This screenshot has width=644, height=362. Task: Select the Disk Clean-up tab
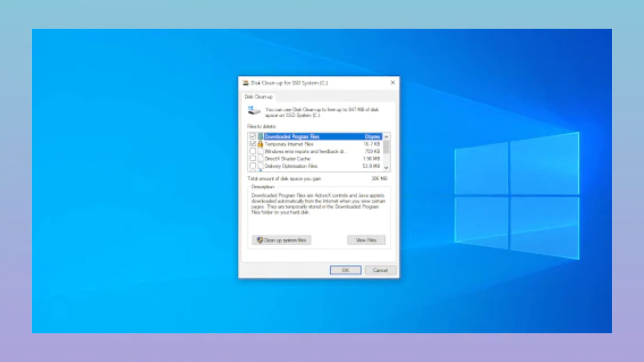(x=259, y=97)
